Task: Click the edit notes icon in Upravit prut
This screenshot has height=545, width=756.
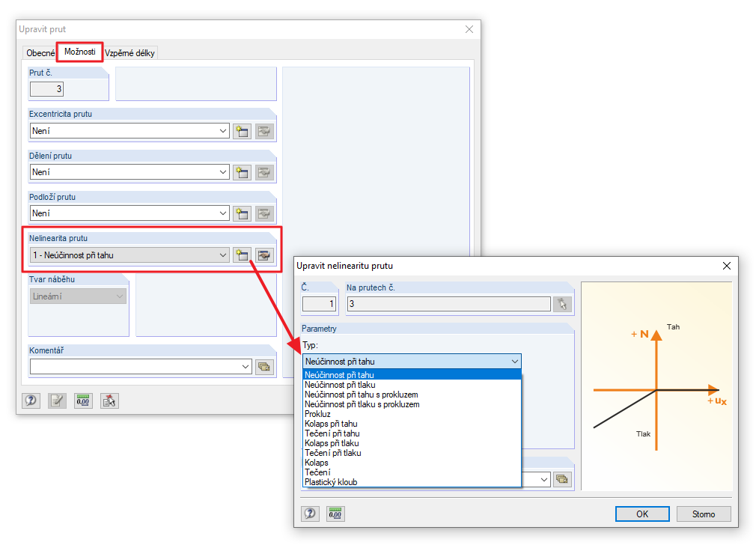Action: [57, 401]
